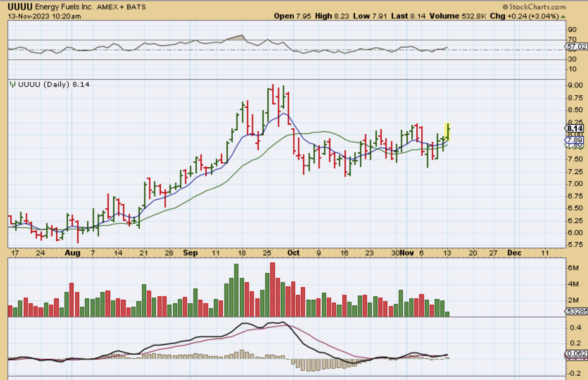Click the StockCharts.com copyright logo
The width and height of the screenshot is (588, 380).
(x=534, y=7)
